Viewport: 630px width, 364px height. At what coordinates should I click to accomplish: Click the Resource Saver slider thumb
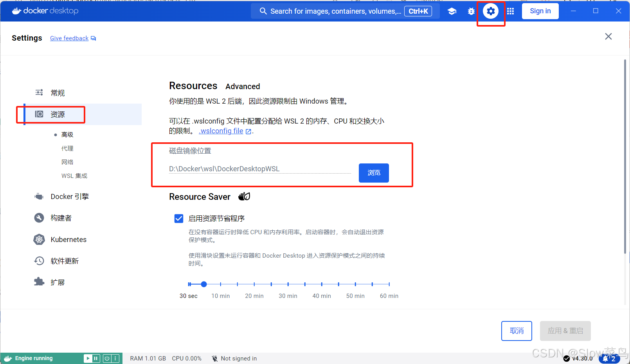[x=204, y=284]
